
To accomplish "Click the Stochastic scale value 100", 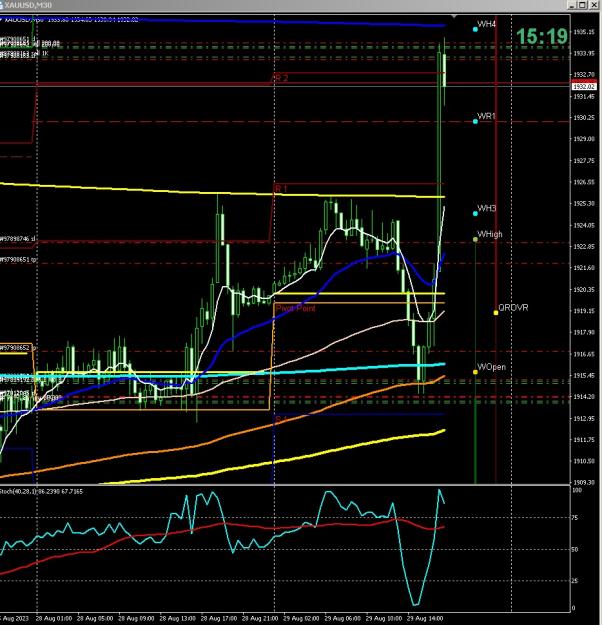I will click(577, 490).
